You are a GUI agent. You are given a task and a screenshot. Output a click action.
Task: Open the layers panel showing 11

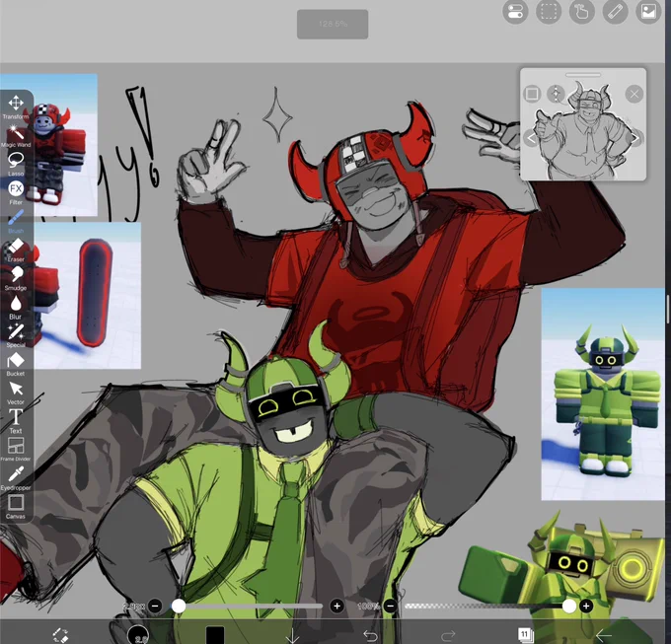click(x=526, y=634)
